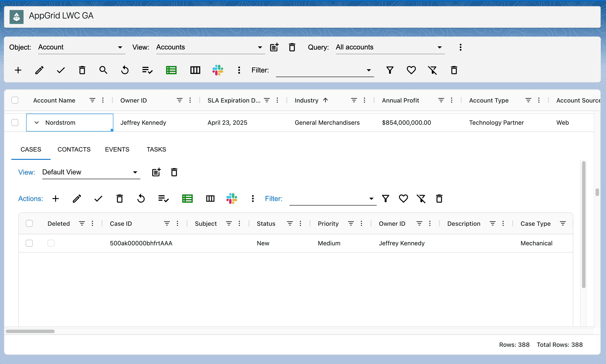Click the horizontal scrollbar at grid bottom
The width and height of the screenshot is (606, 364).
[x=30, y=331]
